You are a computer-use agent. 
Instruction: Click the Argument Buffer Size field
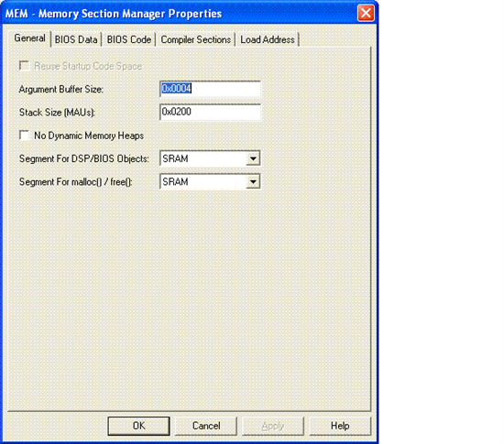pos(210,89)
